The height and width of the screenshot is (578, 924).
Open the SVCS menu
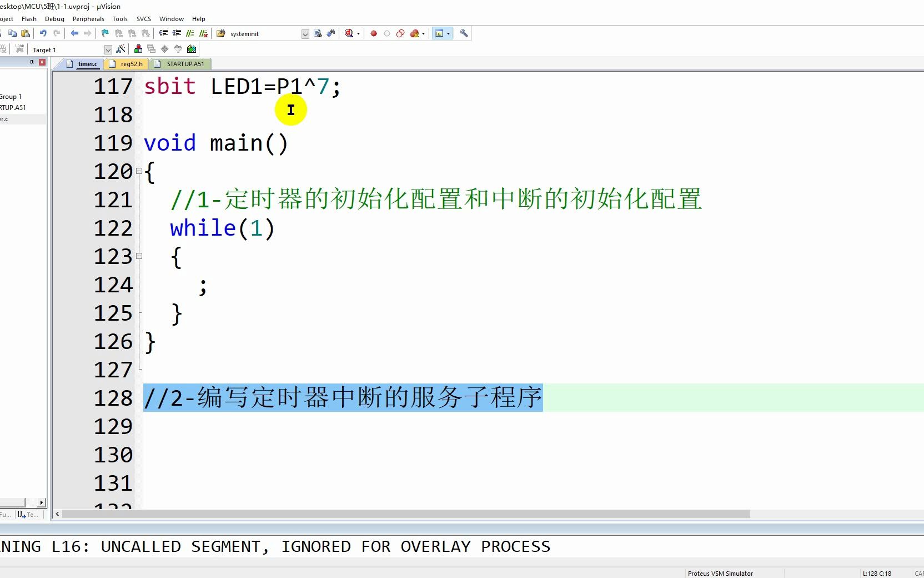(x=144, y=19)
